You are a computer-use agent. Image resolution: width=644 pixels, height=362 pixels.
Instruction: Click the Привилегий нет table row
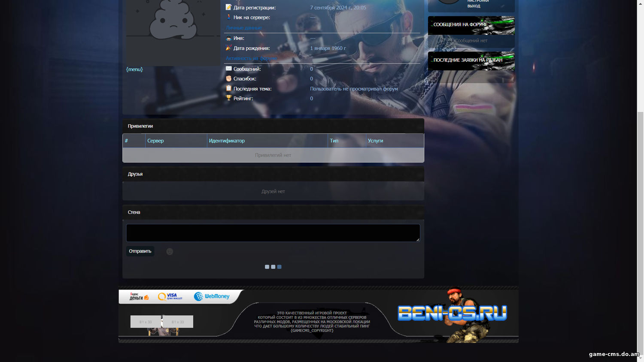click(x=273, y=155)
